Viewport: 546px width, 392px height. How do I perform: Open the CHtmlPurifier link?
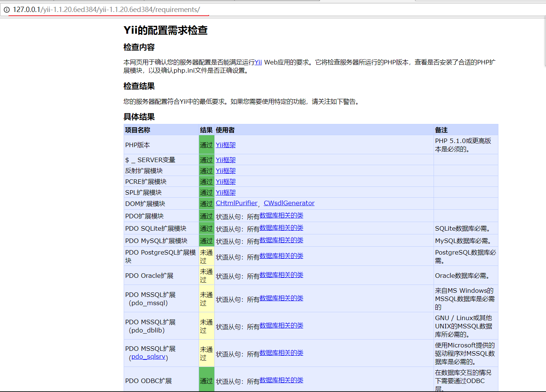point(236,203)
